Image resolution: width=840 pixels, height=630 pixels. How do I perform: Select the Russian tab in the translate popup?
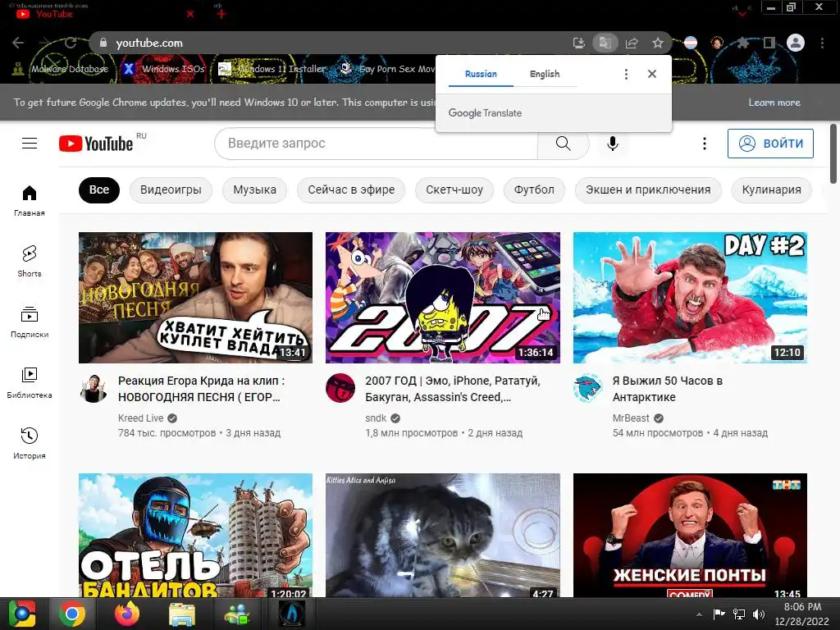coord(481,74)
